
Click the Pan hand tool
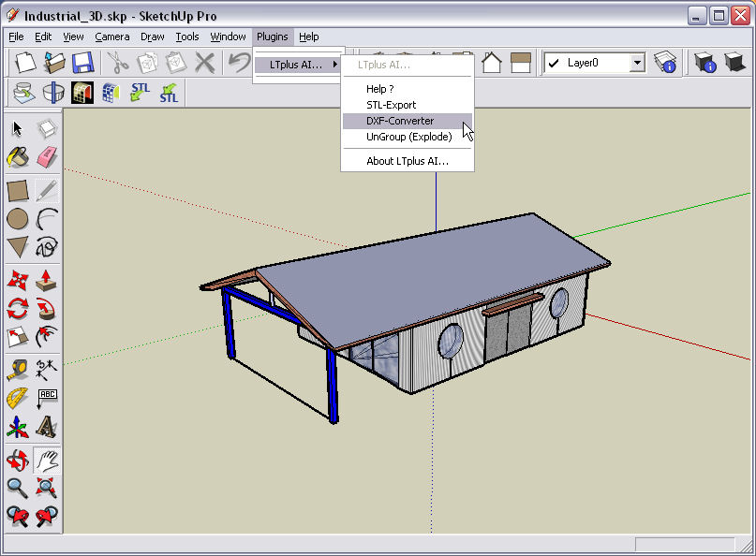(x=46, y=460)
